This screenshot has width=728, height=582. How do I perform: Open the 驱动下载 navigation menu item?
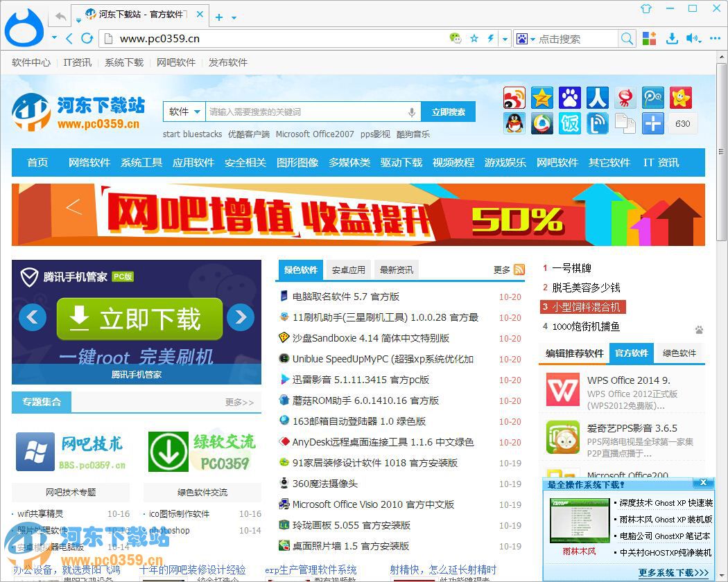[401, 162]
